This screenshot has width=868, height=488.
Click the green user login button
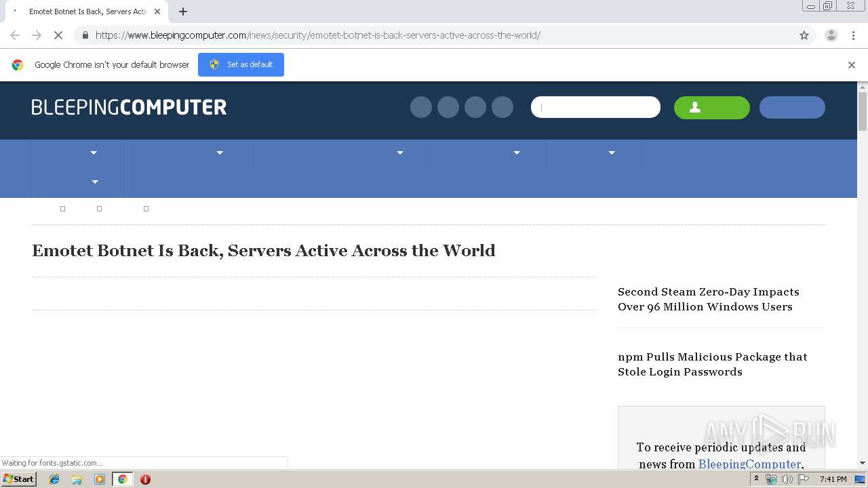[712, 107]
